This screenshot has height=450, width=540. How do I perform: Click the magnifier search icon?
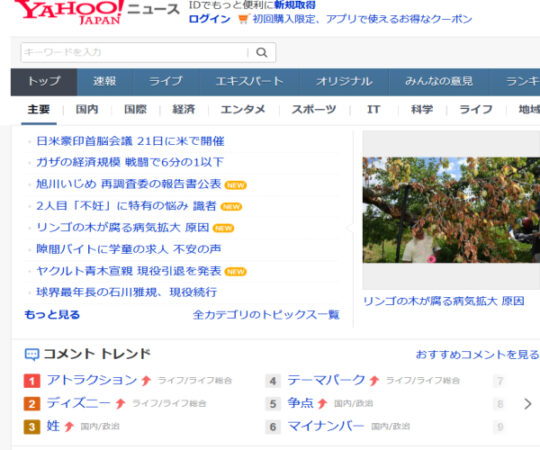point(262,52)
